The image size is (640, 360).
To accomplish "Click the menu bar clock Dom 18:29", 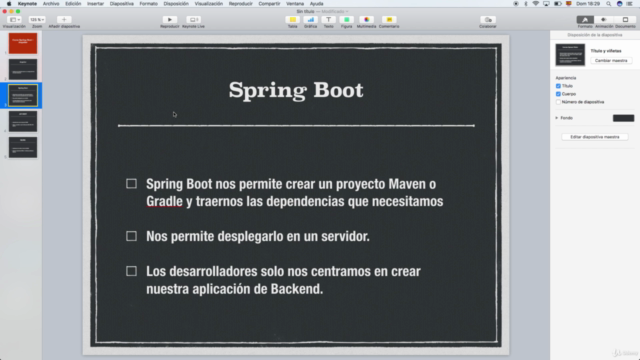I will tap(588, 4).
